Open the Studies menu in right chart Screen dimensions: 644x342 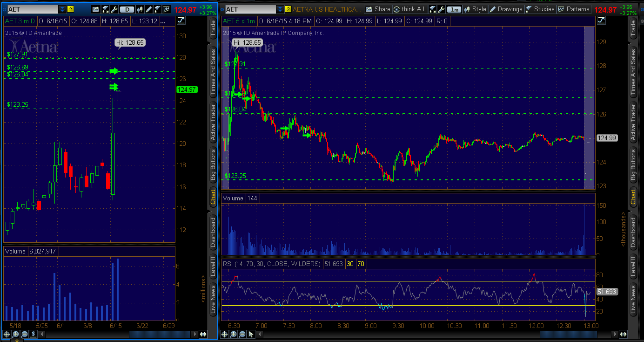(540, 9)
